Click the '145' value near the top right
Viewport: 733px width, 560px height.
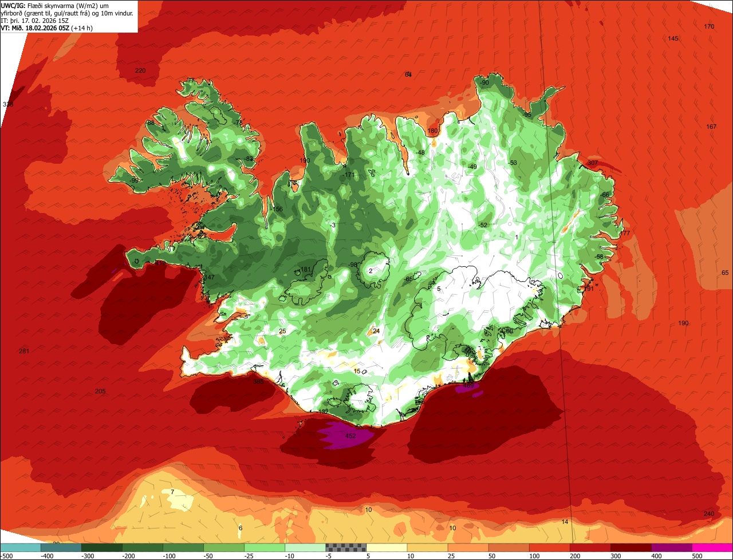pyautogui.click(x=673, y=38)
